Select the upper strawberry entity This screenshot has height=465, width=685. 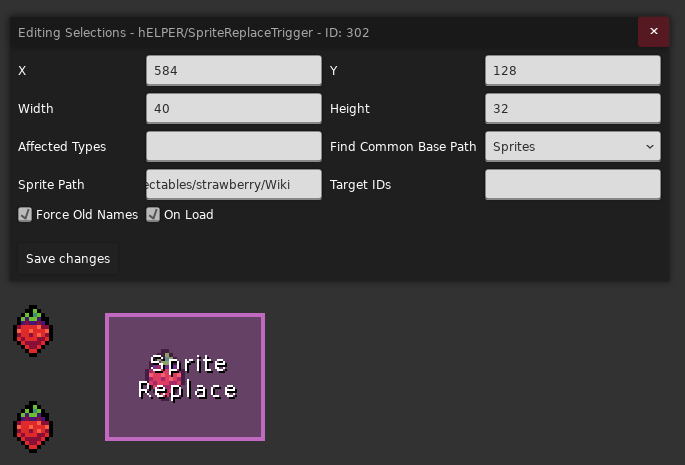[33, 332]
